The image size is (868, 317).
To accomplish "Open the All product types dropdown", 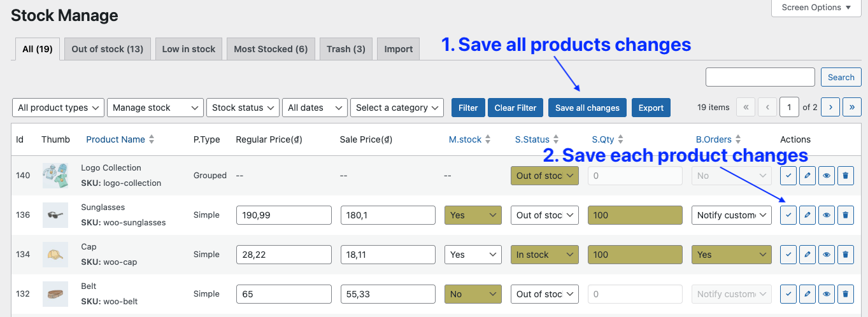I will (x=58, y=108).
